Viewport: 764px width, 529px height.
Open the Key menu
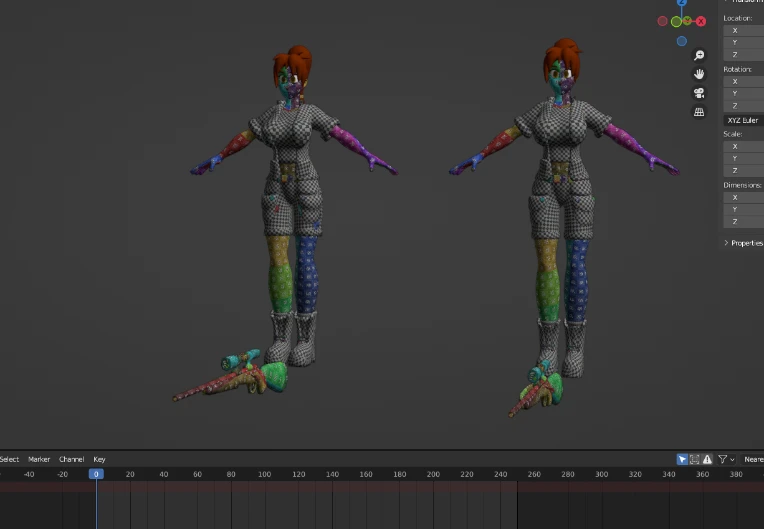click(x=99, y=459)
